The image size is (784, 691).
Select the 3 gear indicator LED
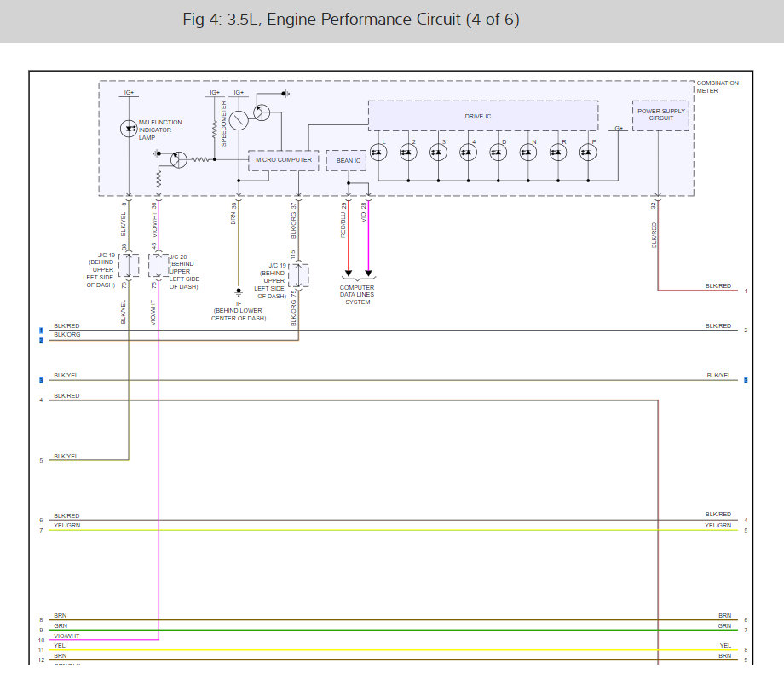pos(439,152)
